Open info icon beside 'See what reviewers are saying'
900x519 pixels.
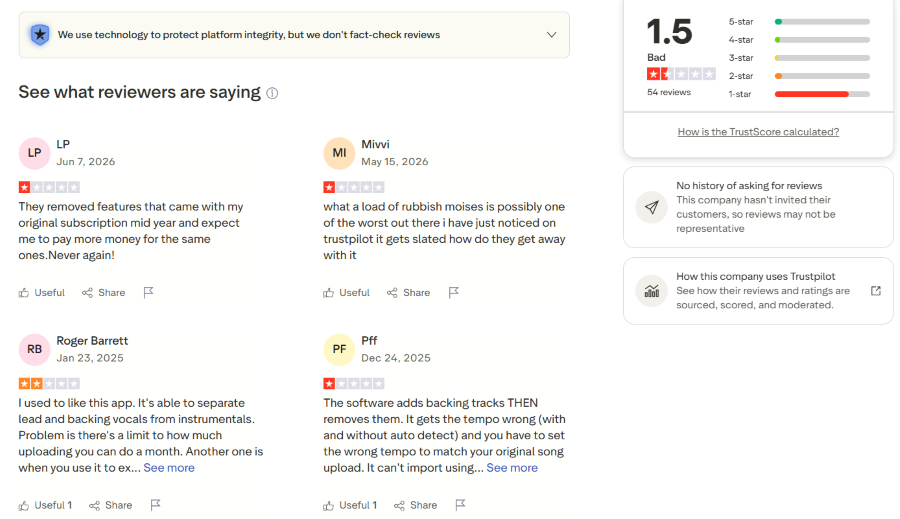(272, 93)
